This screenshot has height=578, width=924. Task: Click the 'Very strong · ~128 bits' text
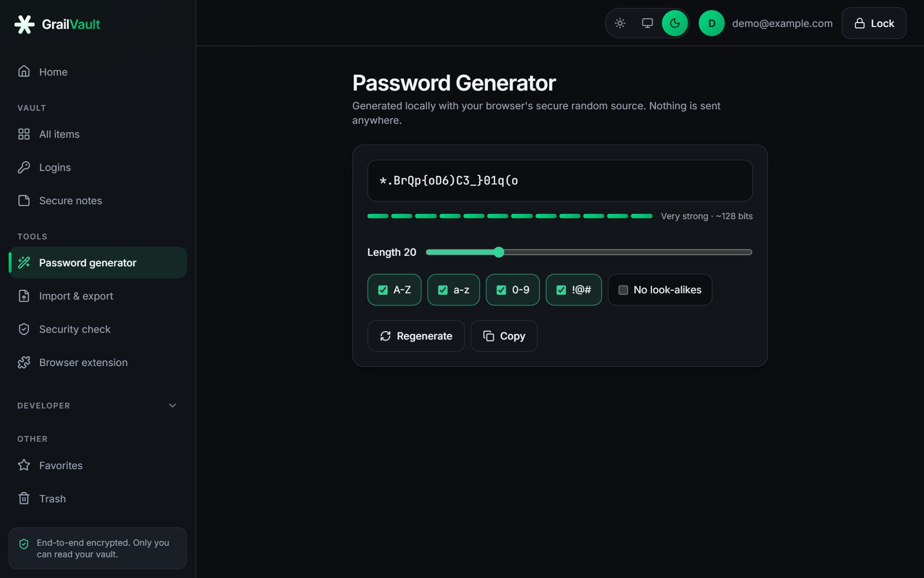[706, 216]
